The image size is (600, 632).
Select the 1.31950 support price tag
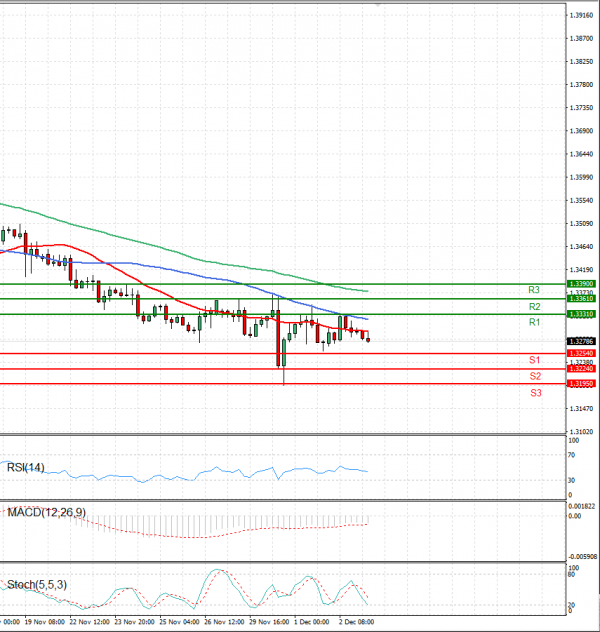point(581,384)
